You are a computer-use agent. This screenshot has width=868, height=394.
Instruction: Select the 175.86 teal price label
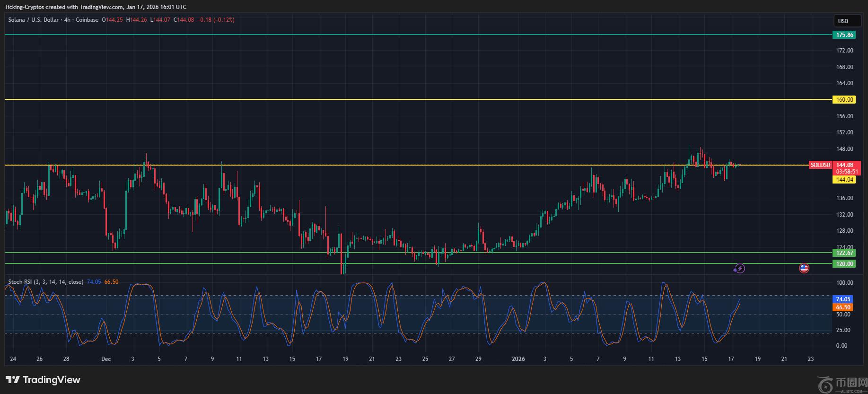pos(844,35)
